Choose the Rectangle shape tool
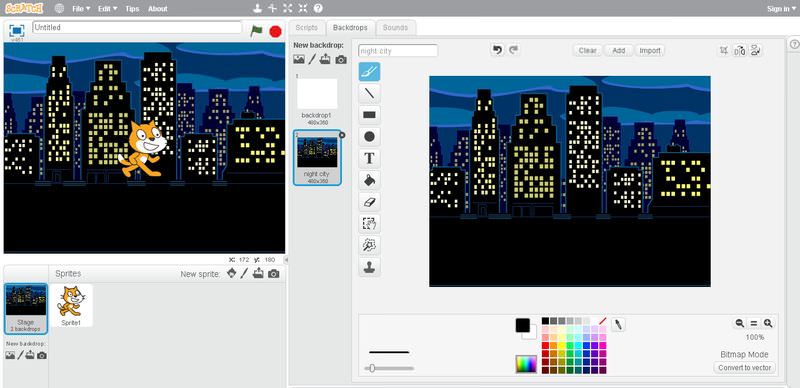The image size is (800, 388). tap(369, 115)
